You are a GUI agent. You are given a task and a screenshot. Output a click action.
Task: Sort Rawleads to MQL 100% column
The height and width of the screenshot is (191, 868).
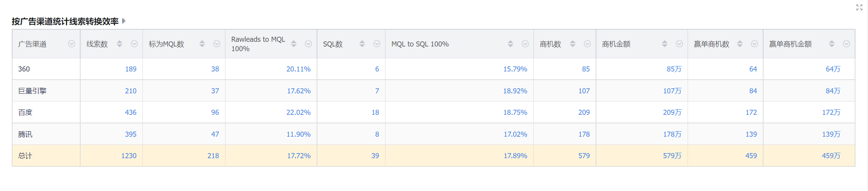coord(294,44)
